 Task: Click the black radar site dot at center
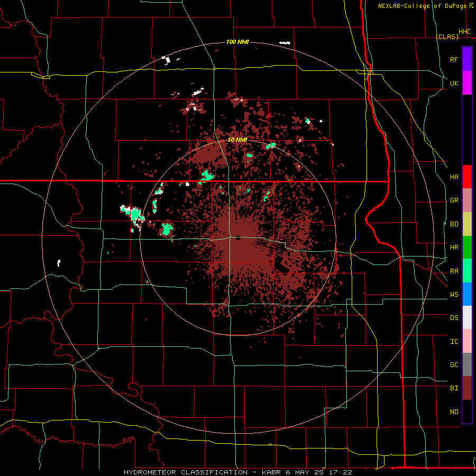coord(238,237)
